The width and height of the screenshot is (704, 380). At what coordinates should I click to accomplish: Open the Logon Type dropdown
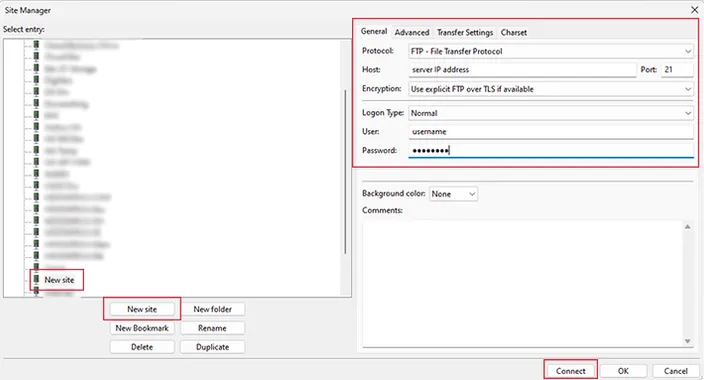550,113
